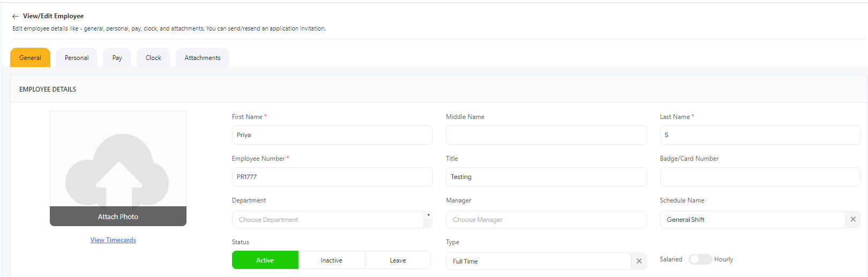Open the Choose Manager dropdown
Viewport: 868px width, 277px height.
coord(545,220)
